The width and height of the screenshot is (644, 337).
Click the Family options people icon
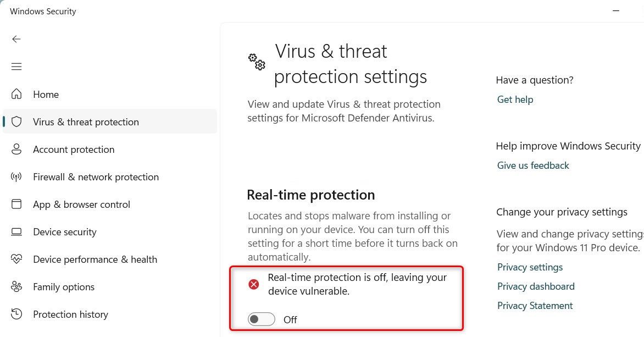[16, 287]
